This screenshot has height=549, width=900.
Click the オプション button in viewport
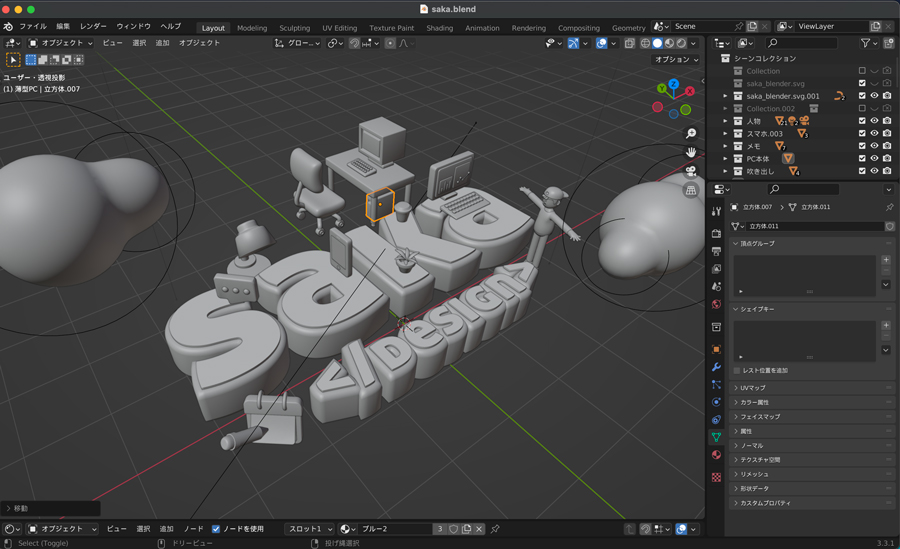click(675, 60)
